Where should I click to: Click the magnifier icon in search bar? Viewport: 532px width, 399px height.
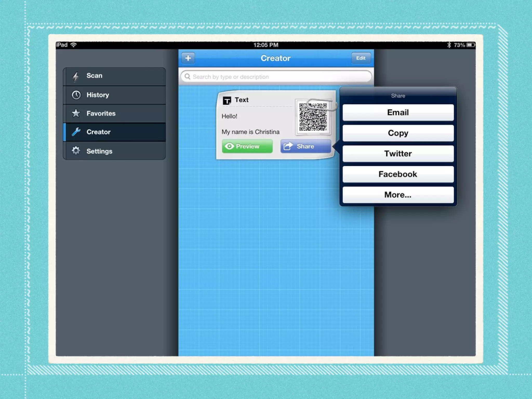coord(187,77)
